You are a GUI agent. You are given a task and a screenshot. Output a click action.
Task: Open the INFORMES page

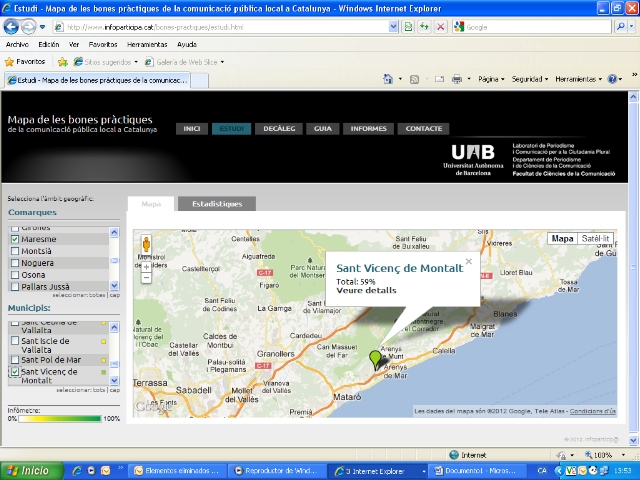point(369,129)
